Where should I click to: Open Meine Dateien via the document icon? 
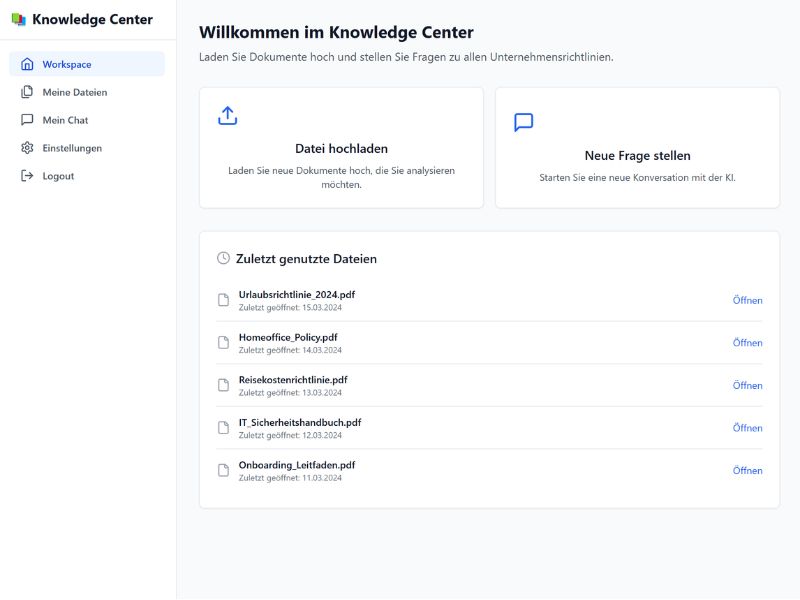coord(25,92)
